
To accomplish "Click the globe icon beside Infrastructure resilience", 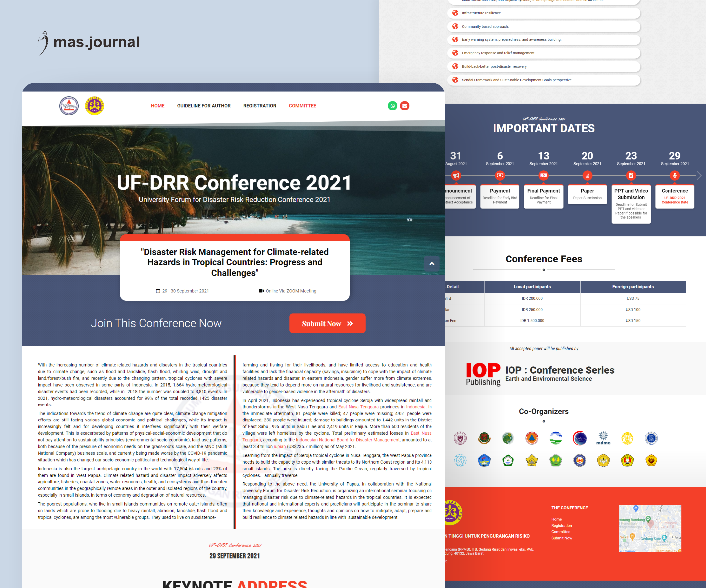I will click(455, 13).
